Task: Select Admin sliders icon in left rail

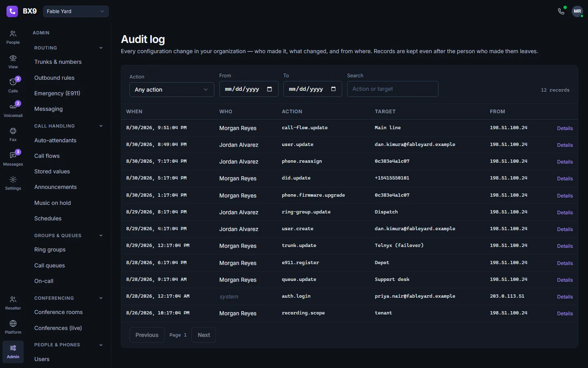Action: pyautogui.click(x=13, y=352)
